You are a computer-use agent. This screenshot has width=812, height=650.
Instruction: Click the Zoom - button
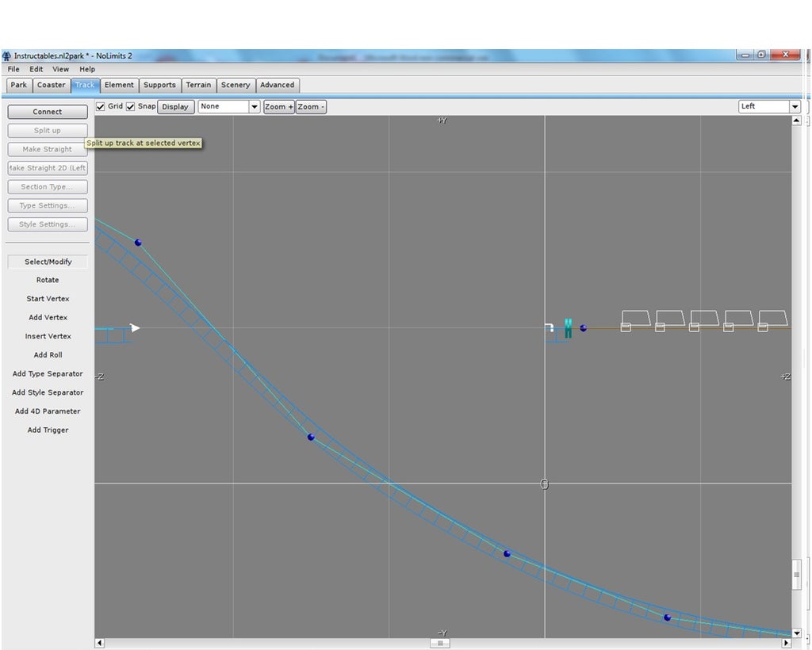(x=311, y=106)
